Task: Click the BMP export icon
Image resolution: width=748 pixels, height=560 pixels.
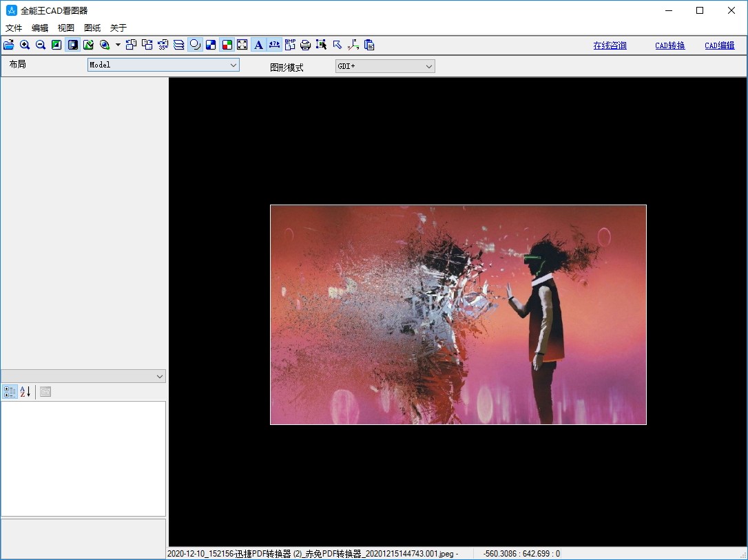Action: pyautogui.click(x=290, y=45)
